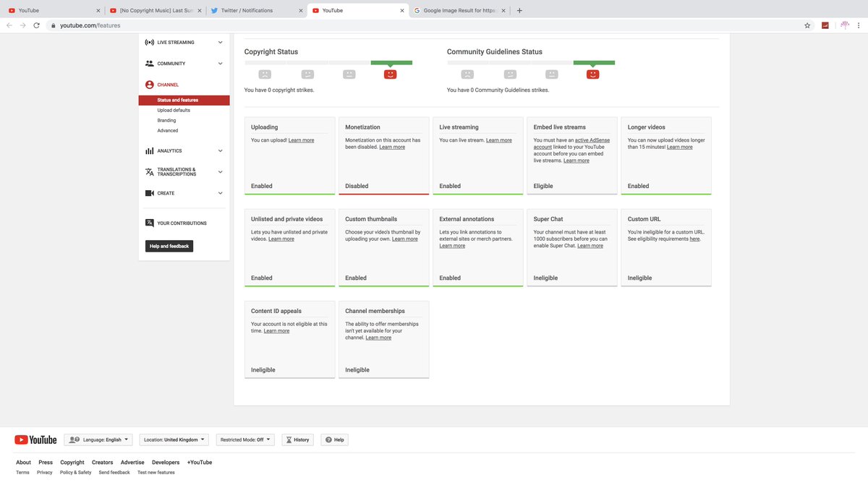Click the first gray face under Community Guidelines Status
This screenshot has height=488, width=868.
(x=467, y=74)
